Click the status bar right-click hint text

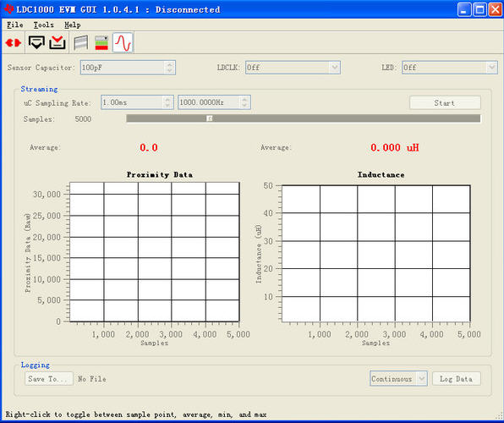tap(136, 415)
